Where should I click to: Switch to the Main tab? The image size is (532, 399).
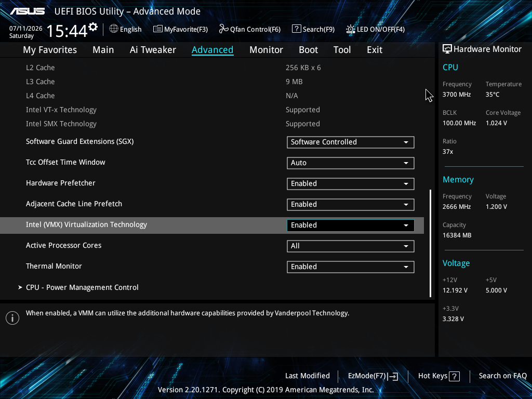(x=103, y=50)
